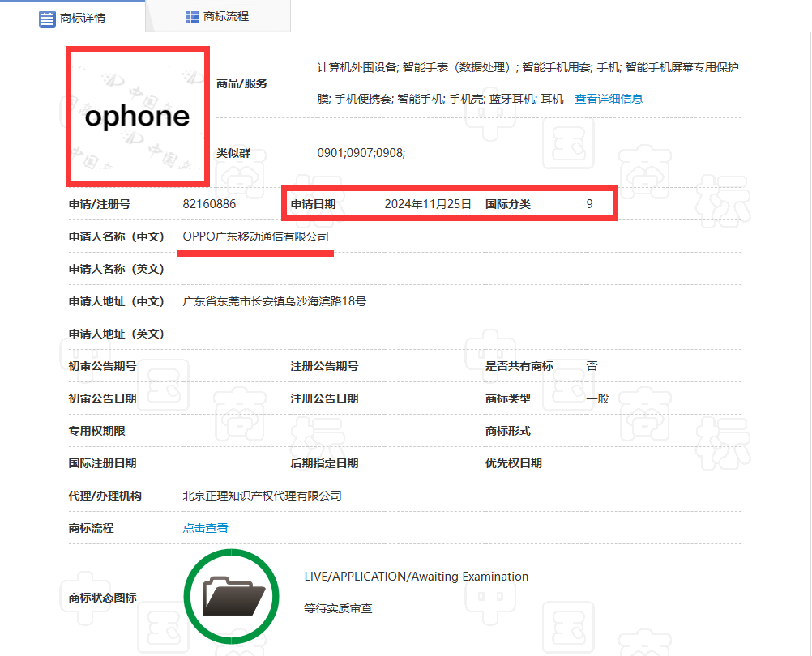This screenshot has height=656, width=812.
Task: Click the 否 value for shared trademark
Action: click(x=592, y=366)
